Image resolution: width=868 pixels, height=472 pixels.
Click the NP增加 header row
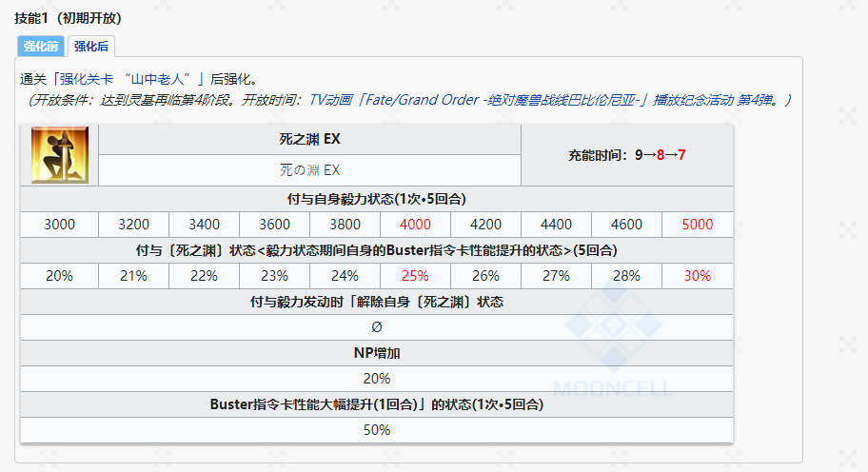click(x=376, y=353)
